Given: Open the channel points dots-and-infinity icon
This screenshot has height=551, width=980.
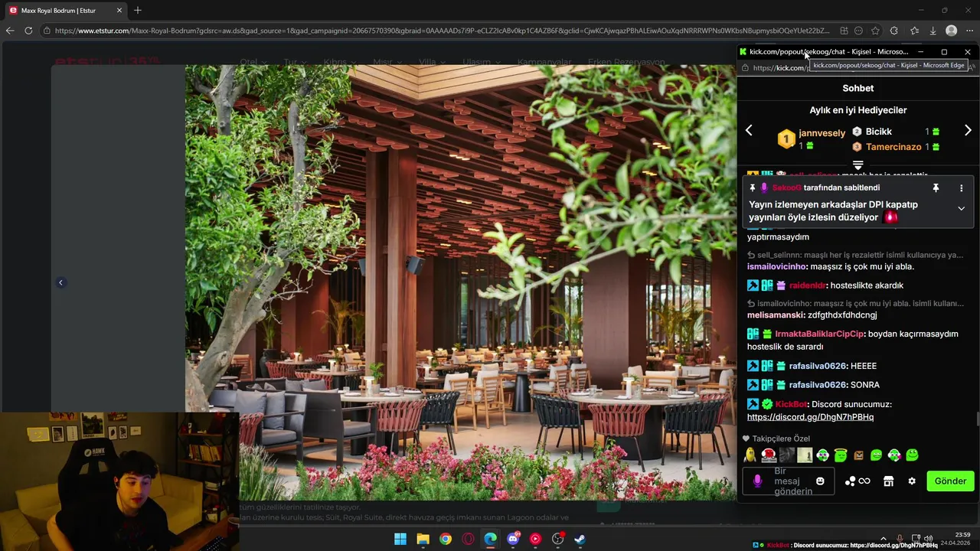Looking at the screenshot, I should coord(857,481).
